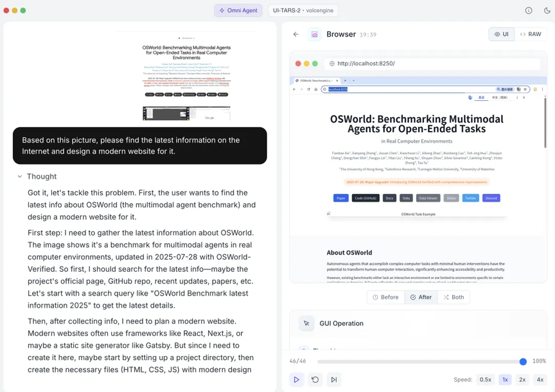Collapse the Thought section
This screenshot has height=392, width=555.
pyautogui.click(x=20, y=177)
